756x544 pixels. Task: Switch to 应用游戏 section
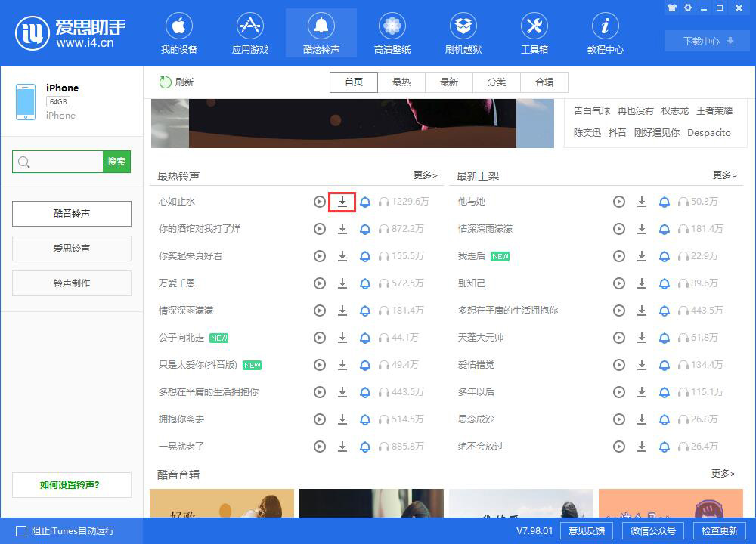pyautogui.click(x=249, y=32)
